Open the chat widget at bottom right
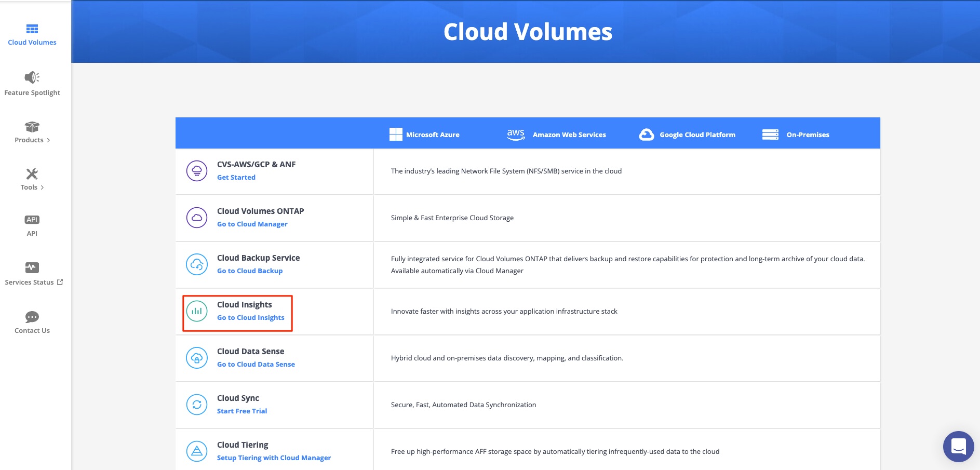The height and width of the screenshot is (470, 980). [x=958, y=447]
